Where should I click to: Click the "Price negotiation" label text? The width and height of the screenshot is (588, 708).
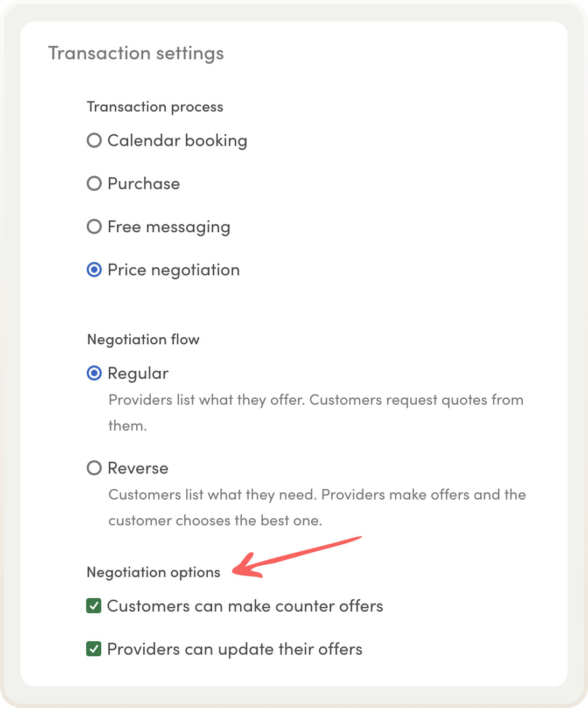(173, 270)
